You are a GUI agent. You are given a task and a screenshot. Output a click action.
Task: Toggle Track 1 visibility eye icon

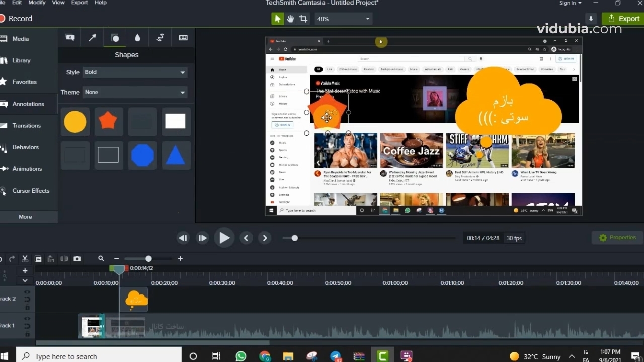click(x=27, y=319)
